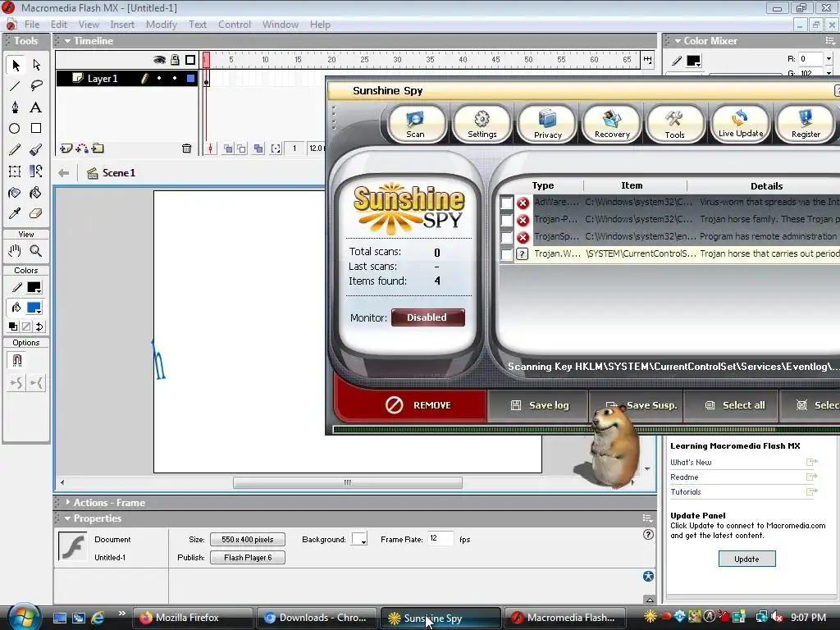Viewport: 840px width, 630px height.
Task: Toggle lock all layers padlock icon
Action: [x=175, y=60]
